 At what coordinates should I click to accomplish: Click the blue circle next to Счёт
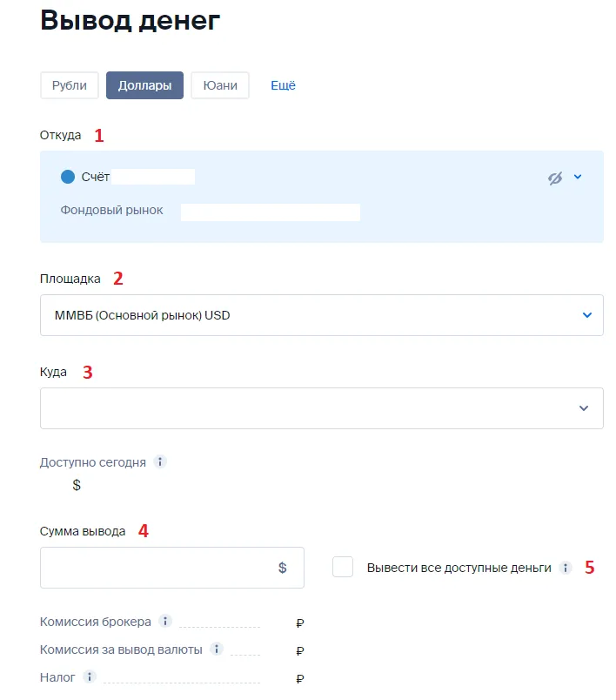68,177
